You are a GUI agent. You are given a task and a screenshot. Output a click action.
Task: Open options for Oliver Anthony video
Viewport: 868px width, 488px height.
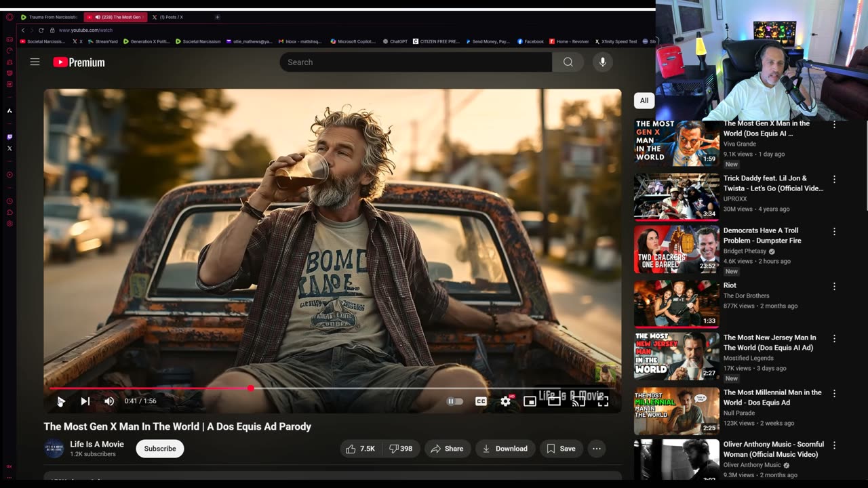click(834, 446)
